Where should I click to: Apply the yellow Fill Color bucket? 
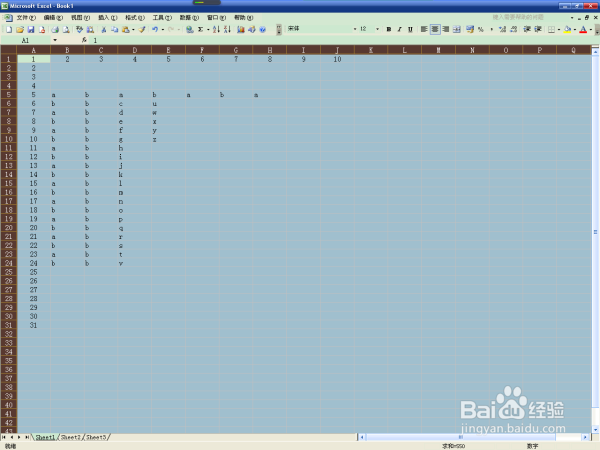click(567, 29)
